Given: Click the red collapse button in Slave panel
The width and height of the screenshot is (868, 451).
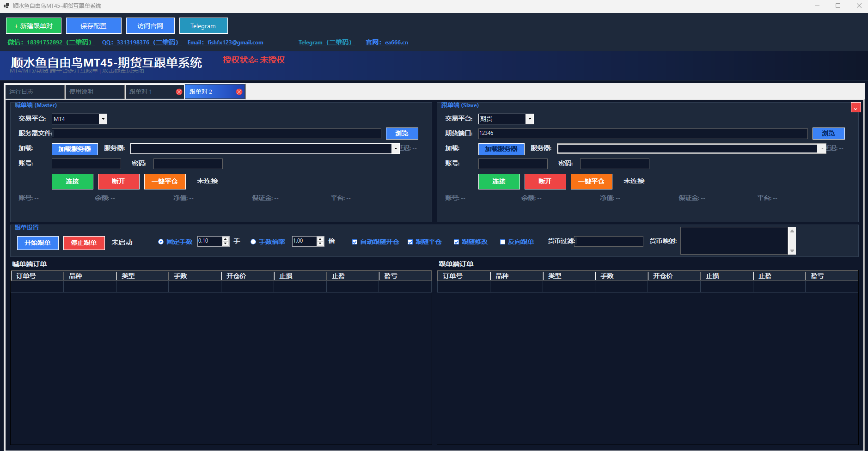Looking at the screenshot, I should click(x=856, y=107).
